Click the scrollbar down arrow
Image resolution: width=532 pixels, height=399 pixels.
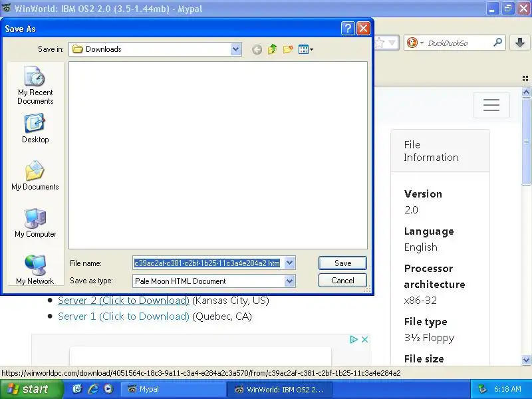pyautogui.click(x=526, y=360)
